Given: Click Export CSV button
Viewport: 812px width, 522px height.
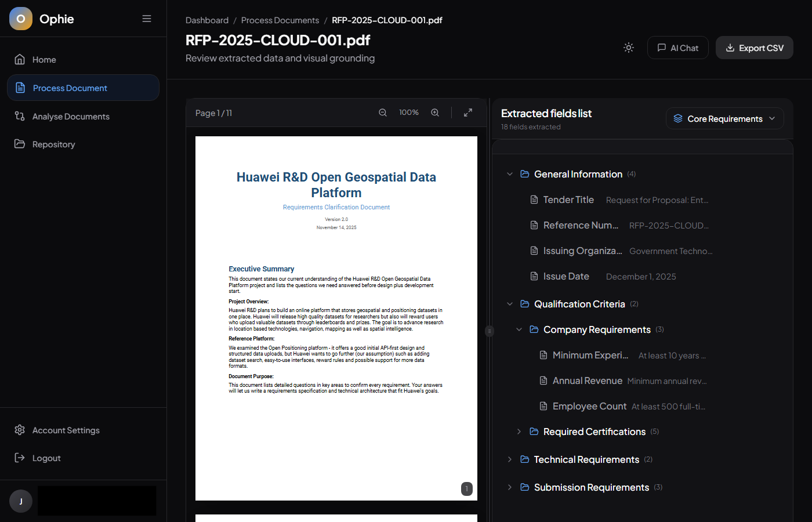Looking at the screenshot, I should point(755,48).
